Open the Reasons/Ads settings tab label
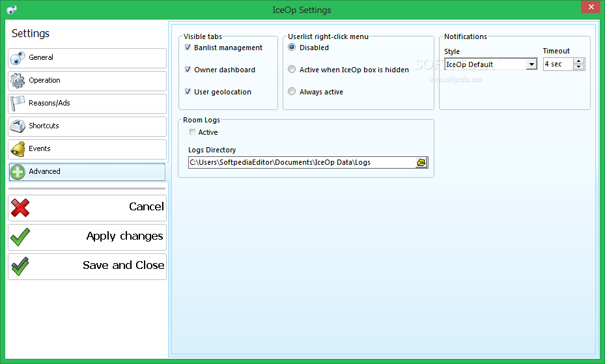The width and height of the screenshot is (605, 364). [49, 103]
